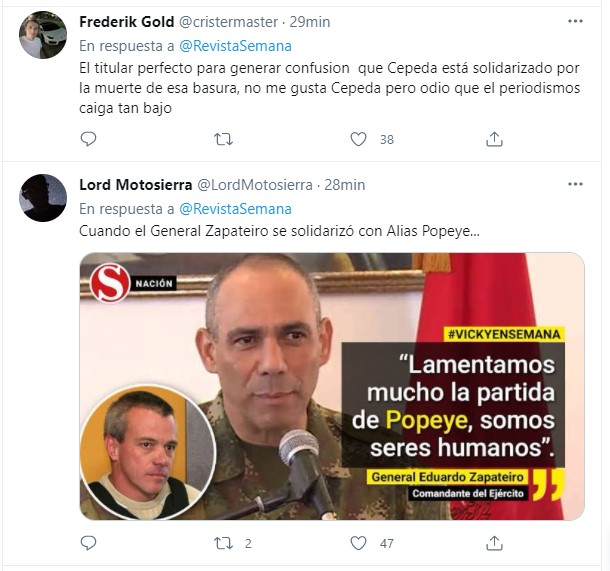Open the General Zapateiro image attachment
The height and width of the screenshot is (571, 610).
[332, 386]
